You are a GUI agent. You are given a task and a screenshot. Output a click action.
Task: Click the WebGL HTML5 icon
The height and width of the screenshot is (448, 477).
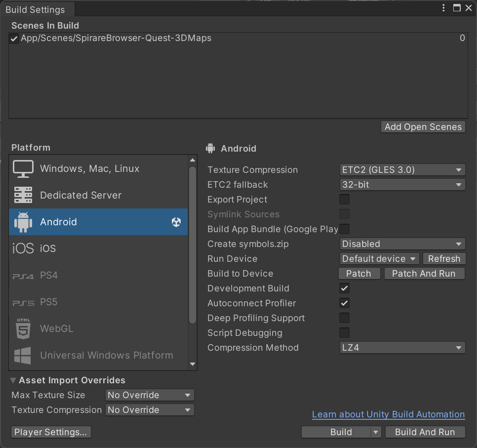pyautogui.click(x=23, y=328)
